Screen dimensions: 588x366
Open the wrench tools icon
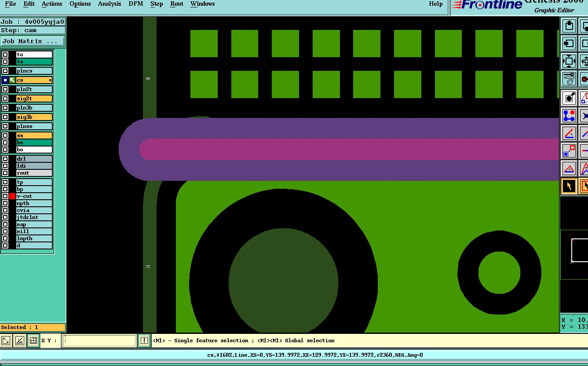coord(569,79)
